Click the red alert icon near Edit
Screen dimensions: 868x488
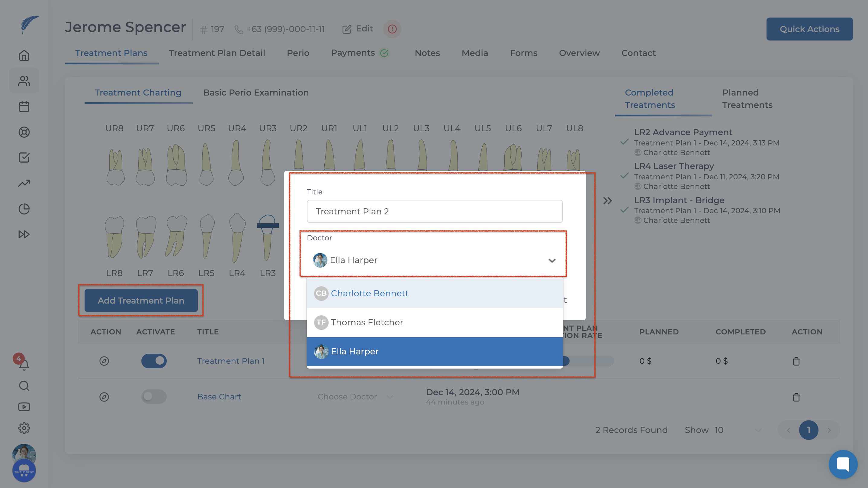[392, 29]
